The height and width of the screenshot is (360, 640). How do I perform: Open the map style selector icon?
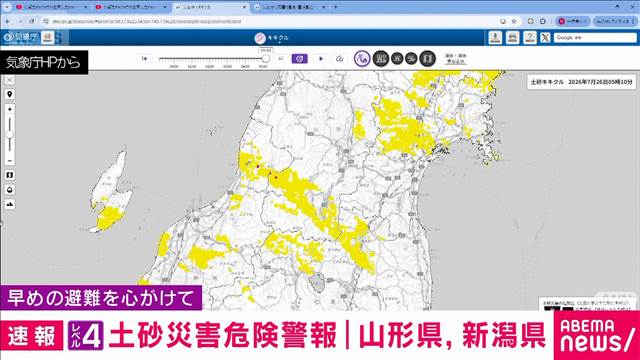pos(9,175)
